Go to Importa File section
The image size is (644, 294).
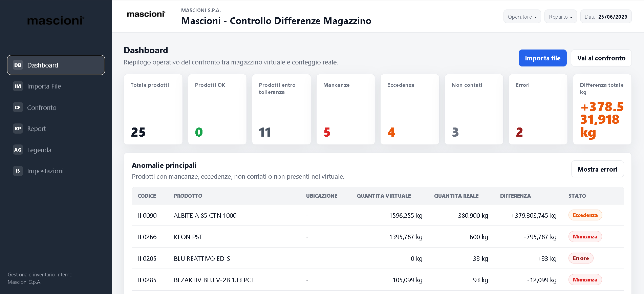[x=56, y=86]
